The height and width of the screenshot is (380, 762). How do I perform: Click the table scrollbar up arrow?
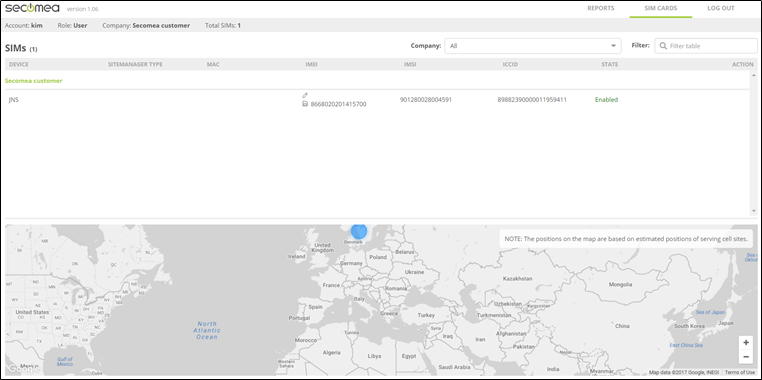[753, 75]
